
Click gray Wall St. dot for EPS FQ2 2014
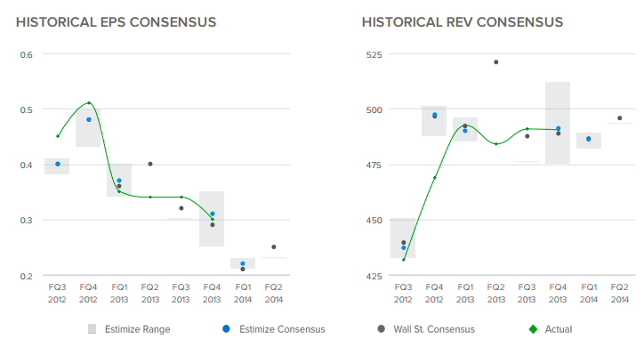pyautogui.click(x=274, y=246)
